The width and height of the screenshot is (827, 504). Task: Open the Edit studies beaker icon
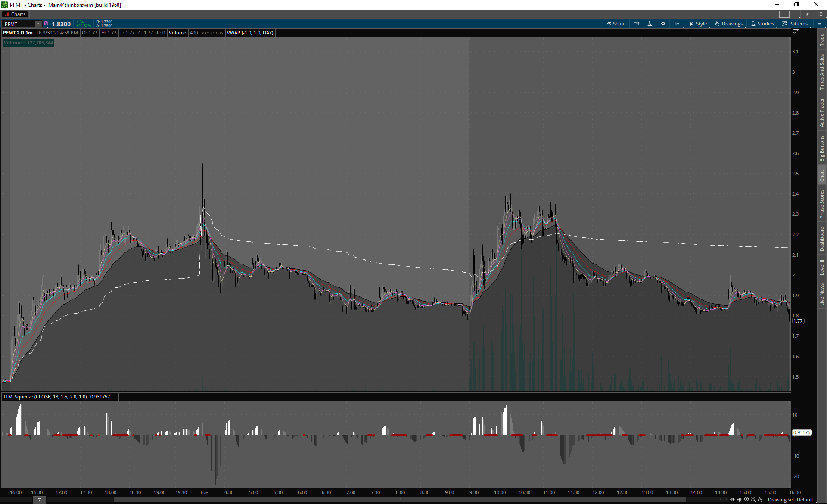[x=650, y=24]
